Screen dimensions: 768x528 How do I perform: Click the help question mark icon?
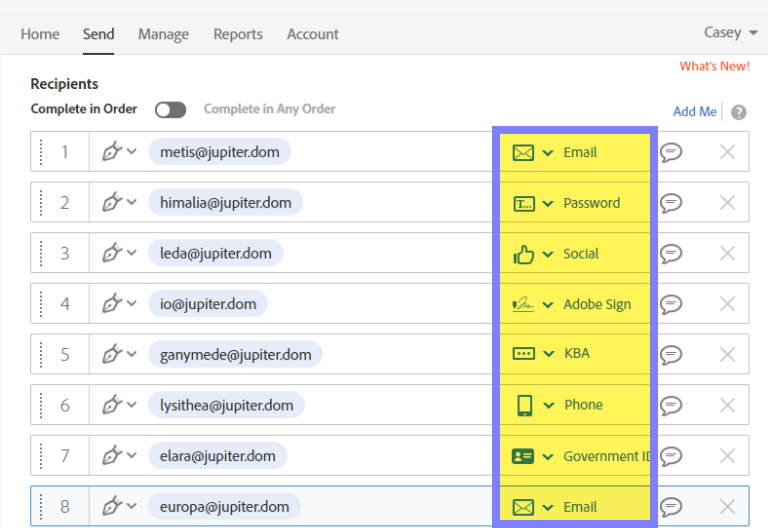coord(739,113)
